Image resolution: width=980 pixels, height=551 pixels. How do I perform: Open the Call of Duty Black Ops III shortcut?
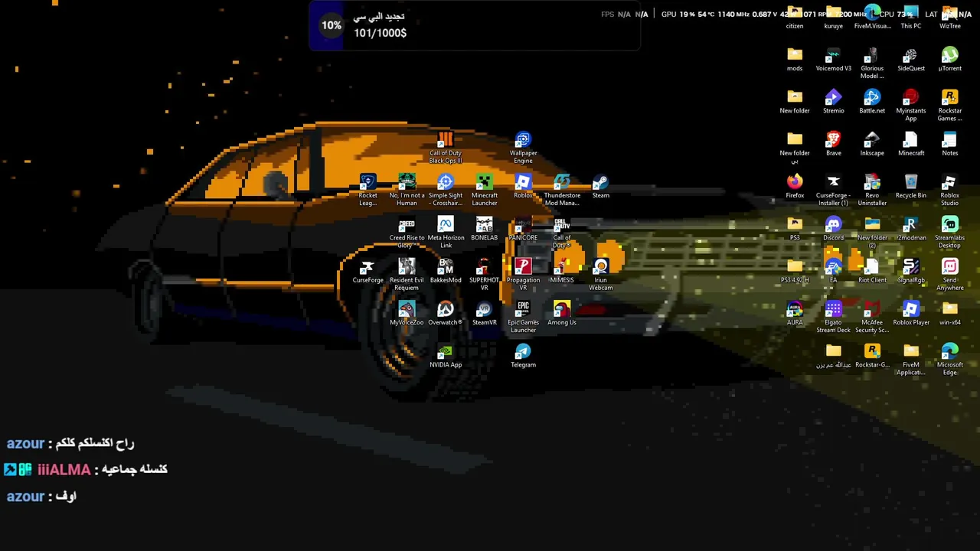446,147
